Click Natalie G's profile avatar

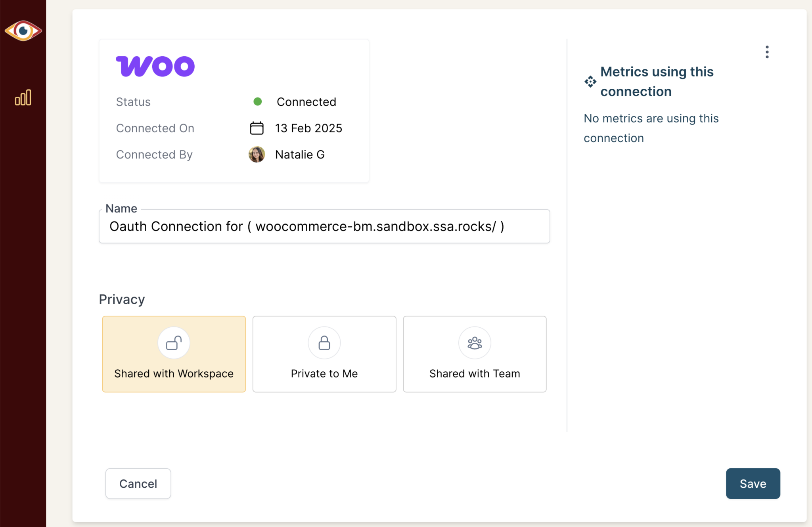pos(257,155)
